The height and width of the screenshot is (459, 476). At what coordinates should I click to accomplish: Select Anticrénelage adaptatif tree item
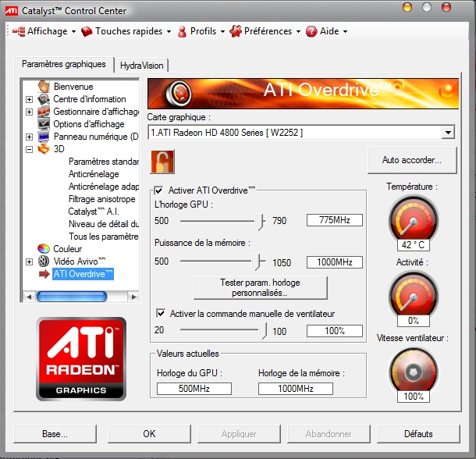pyautogui.click(x=104, y=187)
